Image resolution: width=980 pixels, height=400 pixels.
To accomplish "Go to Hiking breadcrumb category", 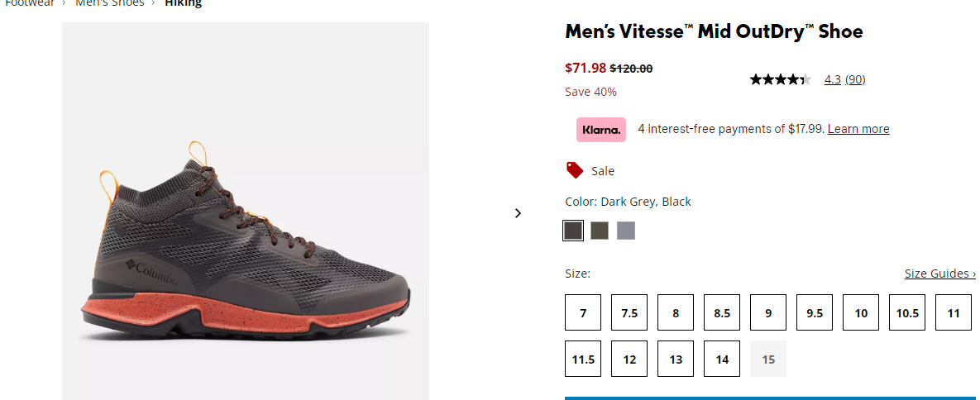I will click(183, 3).
